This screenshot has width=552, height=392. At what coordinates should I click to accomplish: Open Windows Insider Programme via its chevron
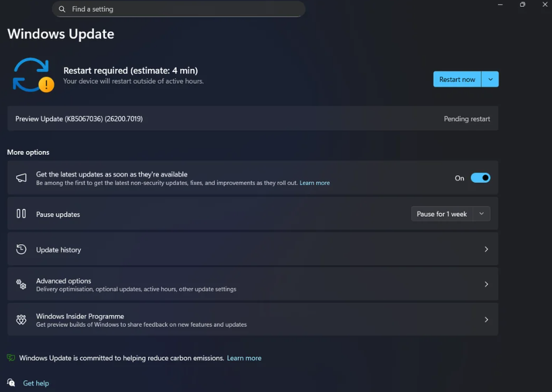[486, 319]
